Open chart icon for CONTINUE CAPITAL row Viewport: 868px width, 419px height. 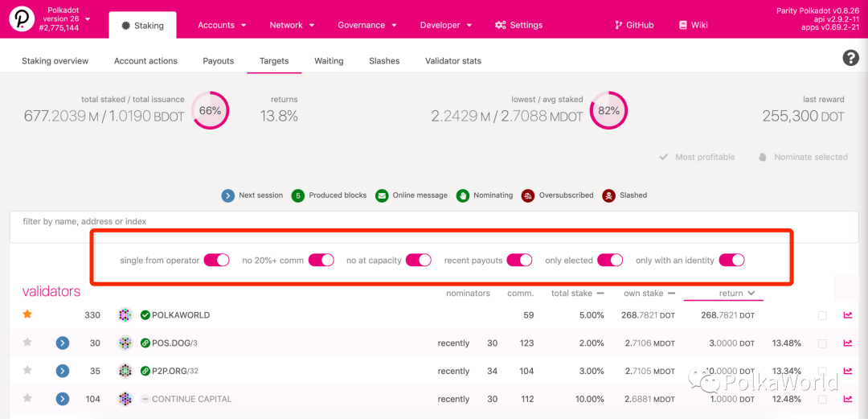[847, 399]
